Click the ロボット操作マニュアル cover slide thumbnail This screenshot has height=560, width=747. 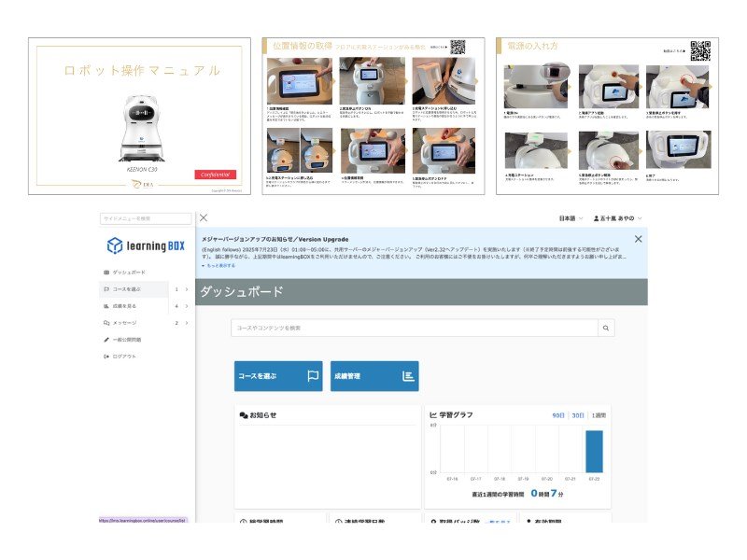coord(139,116)
